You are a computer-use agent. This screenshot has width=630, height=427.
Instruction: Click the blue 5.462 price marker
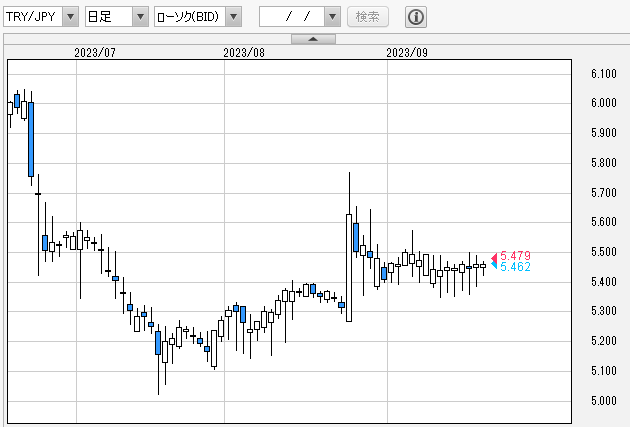click(x=511, y=267)
